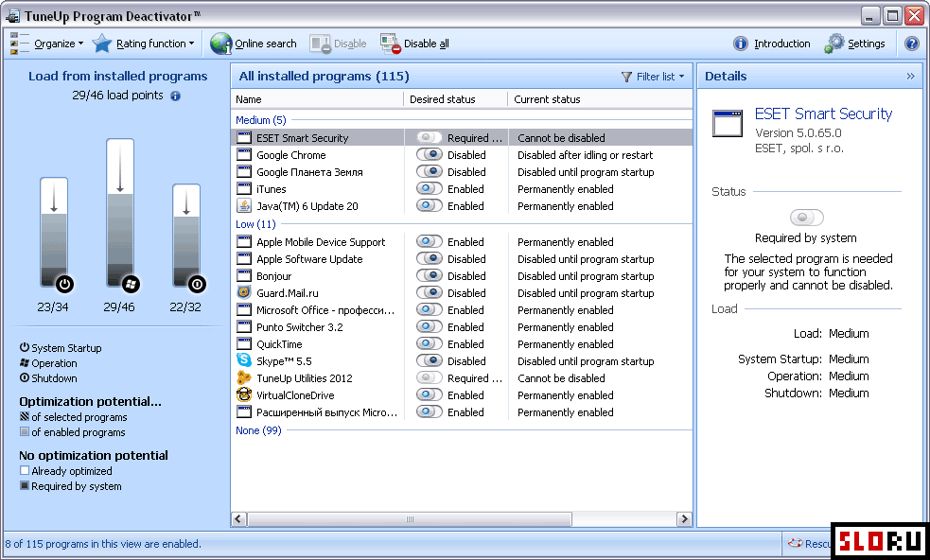The width and height of the screenshot is (930, 560).
Task: Collapse the Medium (5) group
Action: 260,120
